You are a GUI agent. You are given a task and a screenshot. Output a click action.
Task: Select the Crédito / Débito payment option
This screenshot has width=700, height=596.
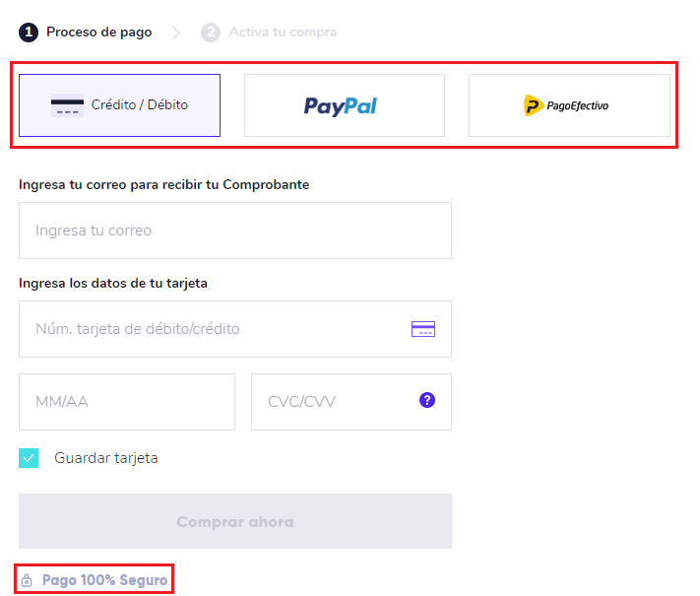coord(119,105)
